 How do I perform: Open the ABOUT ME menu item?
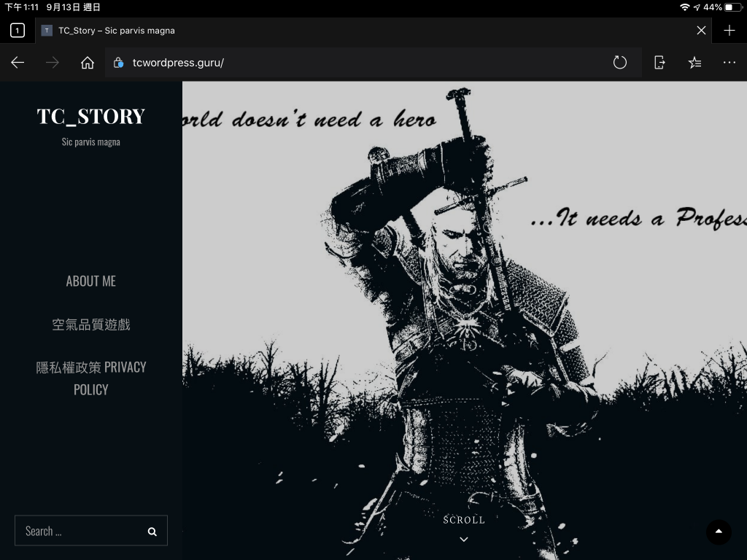coord(91,281)
